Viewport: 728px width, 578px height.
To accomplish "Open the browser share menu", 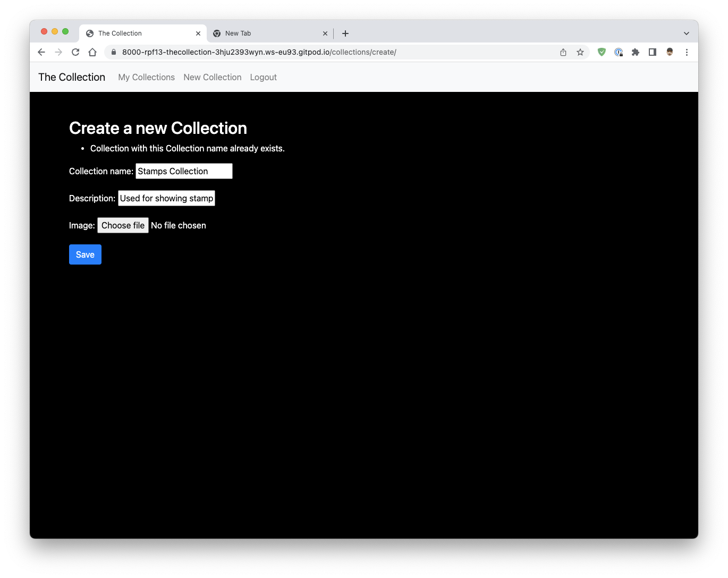I will coord(563,52).
